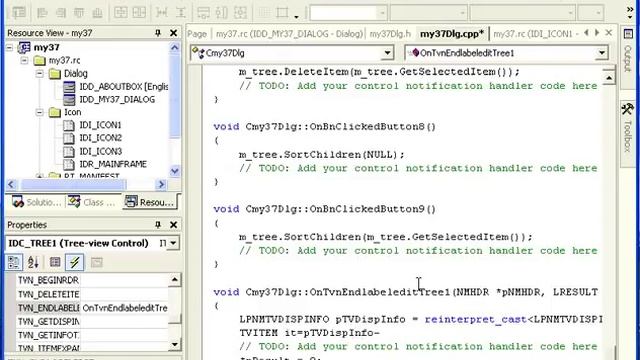
Task: Click code editor scroll up arrow
Action: pyautogui.click(x=609, y=78)
